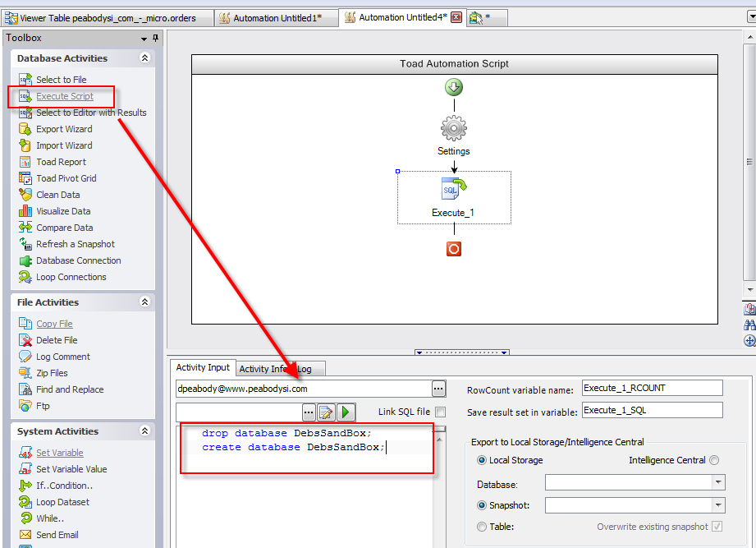Add a Database Connection activity
Screen dimensions: 756x548
pos(71,260)
